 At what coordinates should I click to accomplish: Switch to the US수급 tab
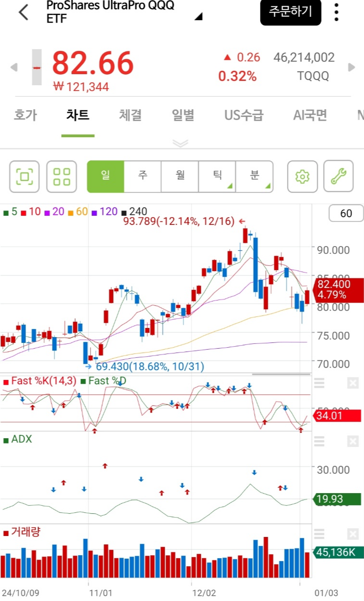(x=244, y=115)
